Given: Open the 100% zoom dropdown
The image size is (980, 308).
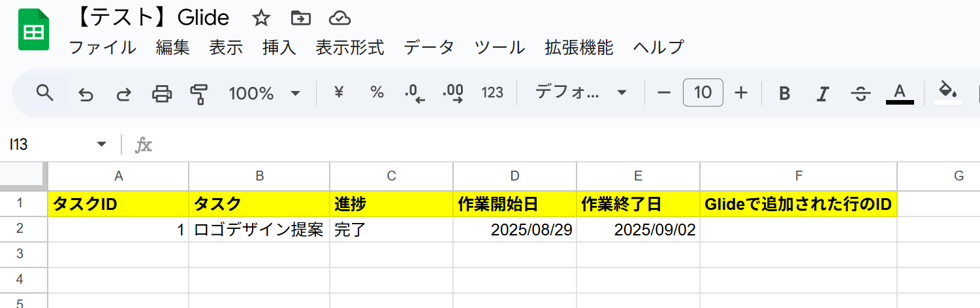Looking at the screenshot, I should 264,94.
